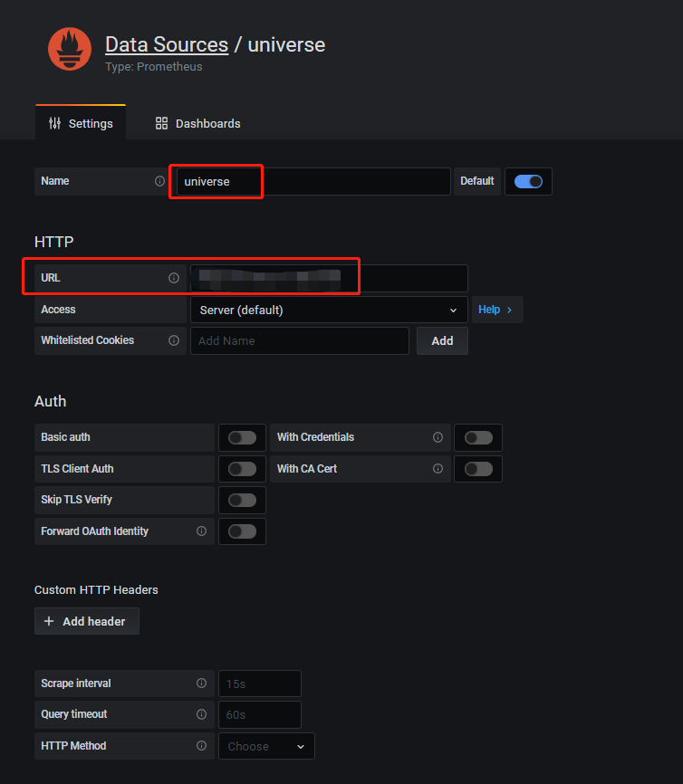Click Add beside Whitelisted Cookies
Screen dimensions: 683x784
tap(442, 340)
